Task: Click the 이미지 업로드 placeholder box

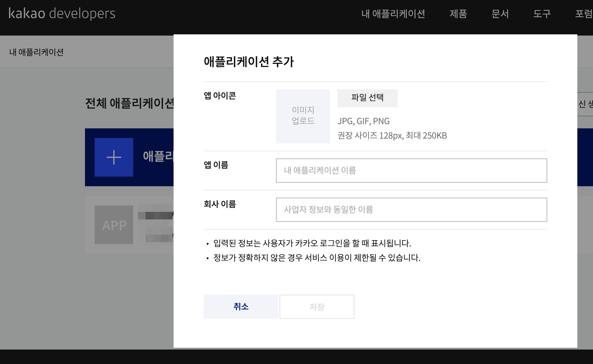Action: (303, 116)
